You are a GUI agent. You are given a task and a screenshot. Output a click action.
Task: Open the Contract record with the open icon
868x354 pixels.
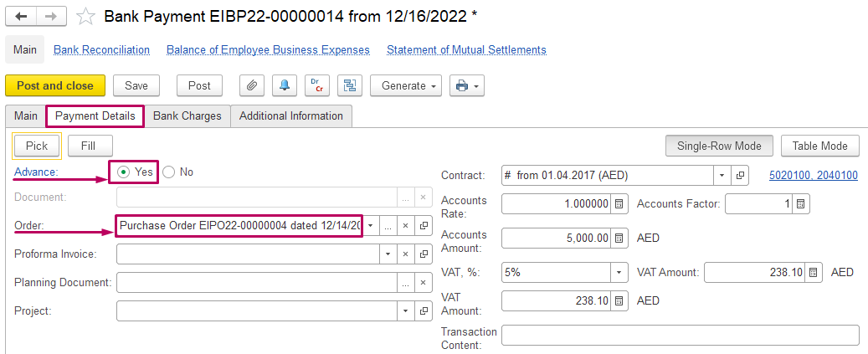tap(739, 176)
